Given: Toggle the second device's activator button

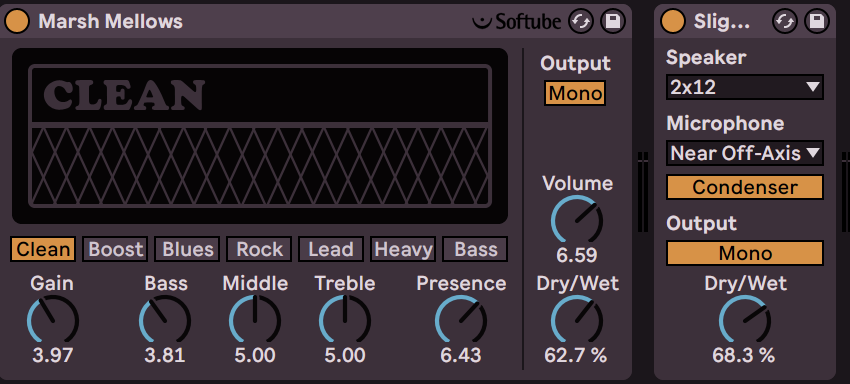Looking at the screenshot, I should 673,22.
